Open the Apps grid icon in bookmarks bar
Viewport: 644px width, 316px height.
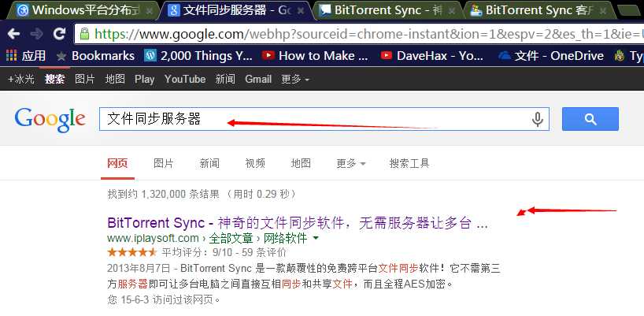click(12, 55)
